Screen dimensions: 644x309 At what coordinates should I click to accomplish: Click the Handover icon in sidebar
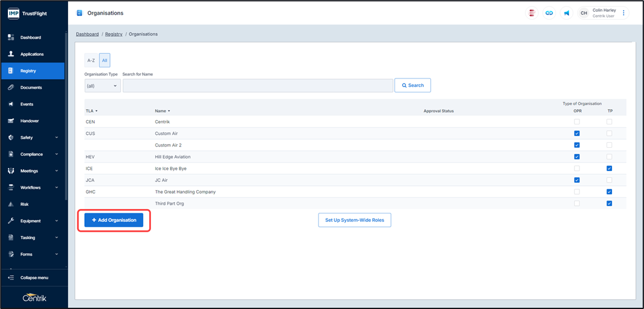click(10, 121)
